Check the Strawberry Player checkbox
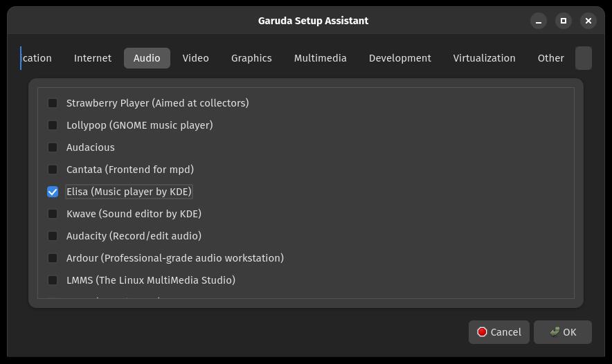Viewport: 612px width, 364px height. 53,103
